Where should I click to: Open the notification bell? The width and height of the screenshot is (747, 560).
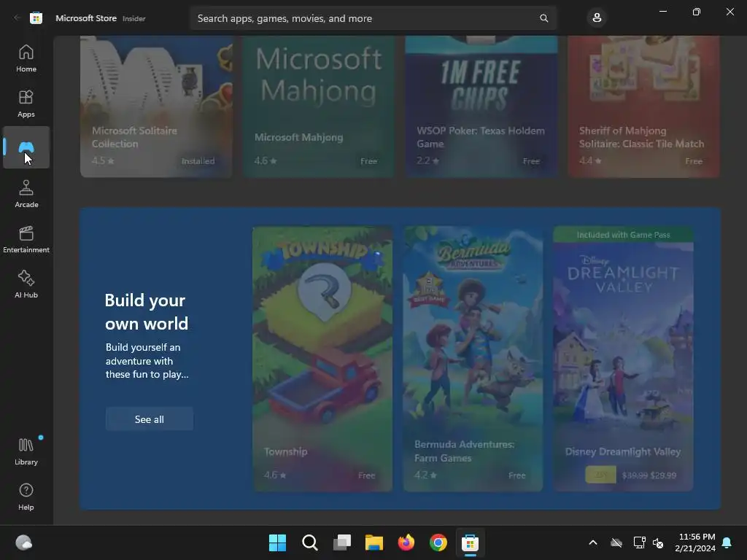727,542
